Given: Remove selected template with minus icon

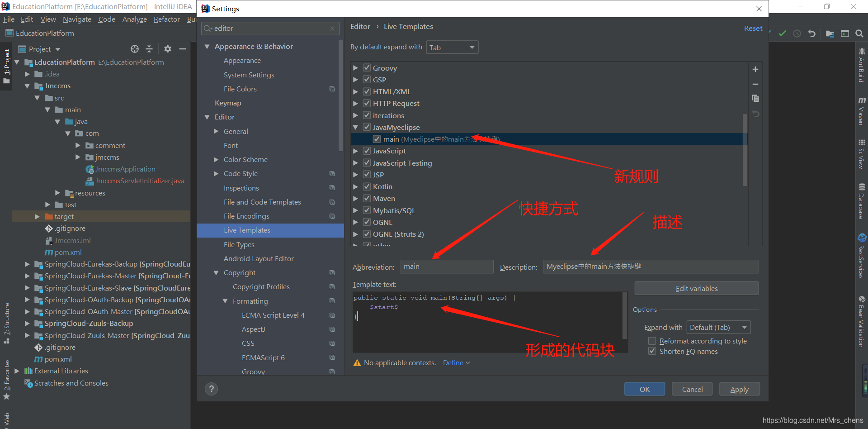Looking at the screenshot, I should tap(755, 84).
